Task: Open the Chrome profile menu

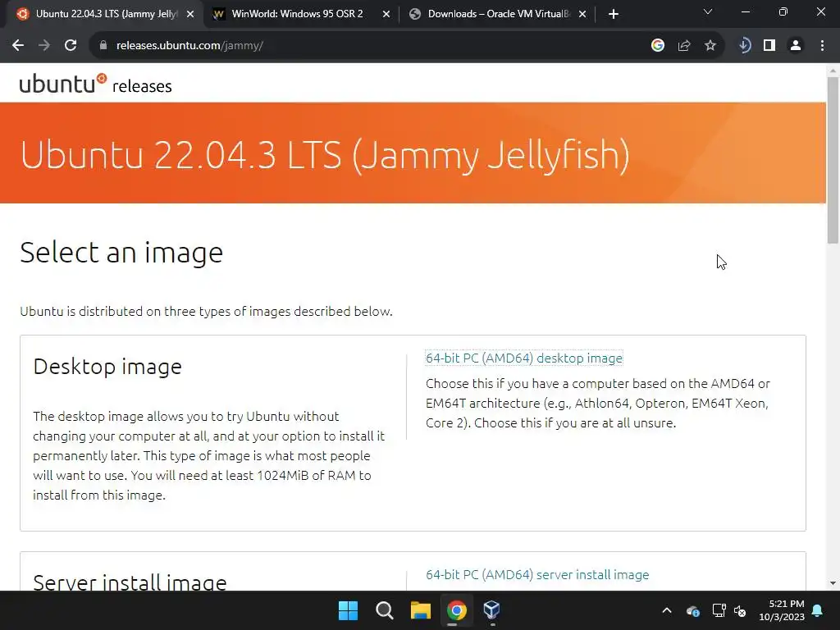Action: coord(796,46)
